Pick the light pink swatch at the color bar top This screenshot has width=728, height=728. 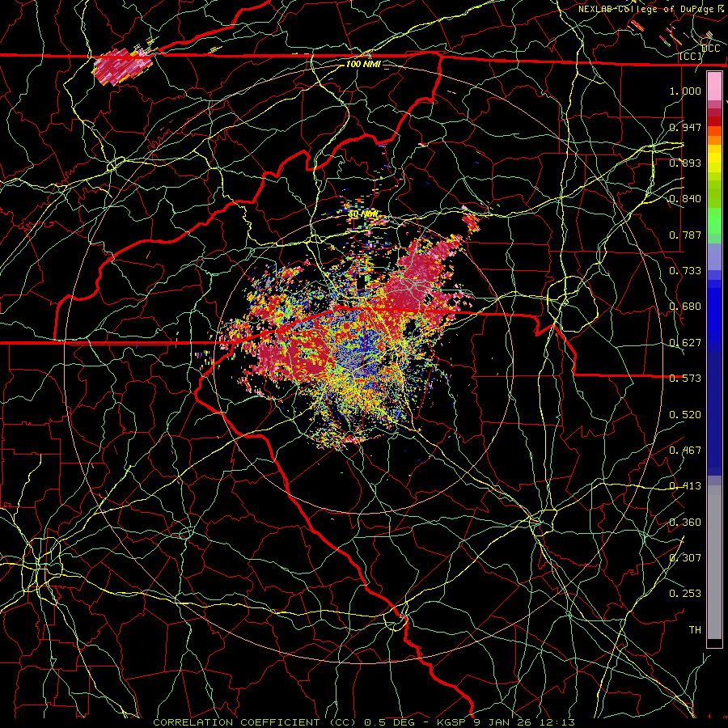pos(714,87)
